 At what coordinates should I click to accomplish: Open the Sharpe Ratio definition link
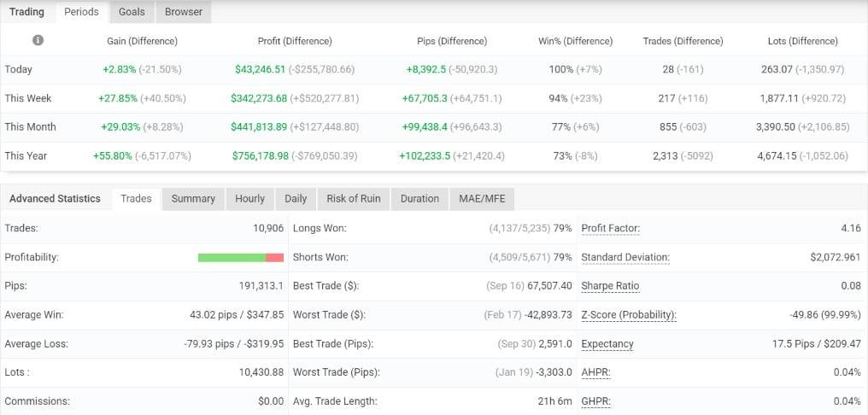[610, 286]
